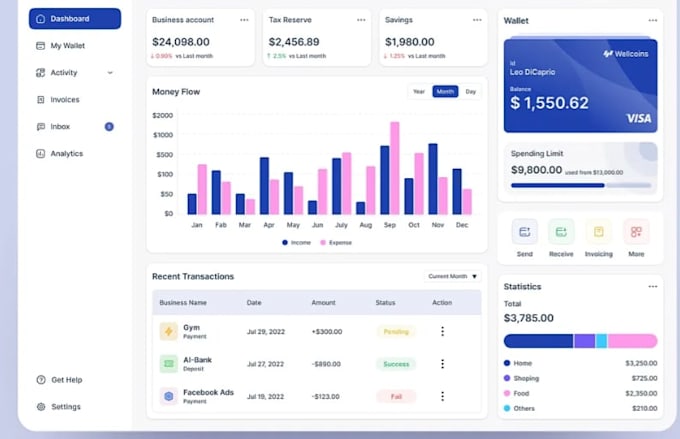Open Savings card options menu
680x439 pixels.
point(477,20)
